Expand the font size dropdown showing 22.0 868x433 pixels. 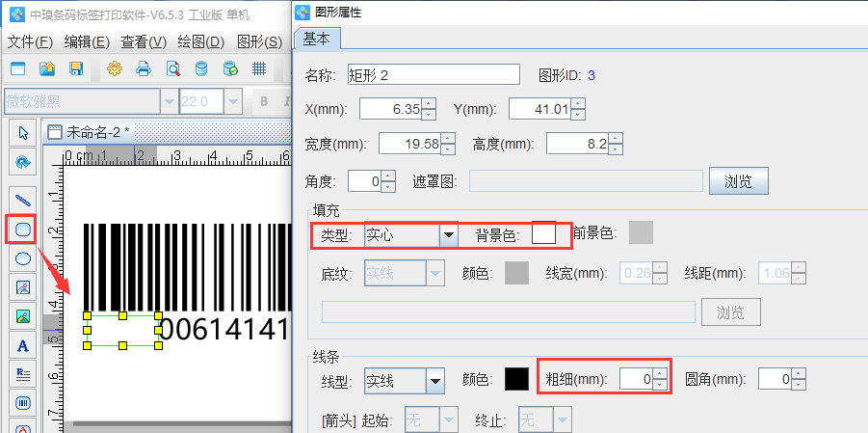point(231,101)
